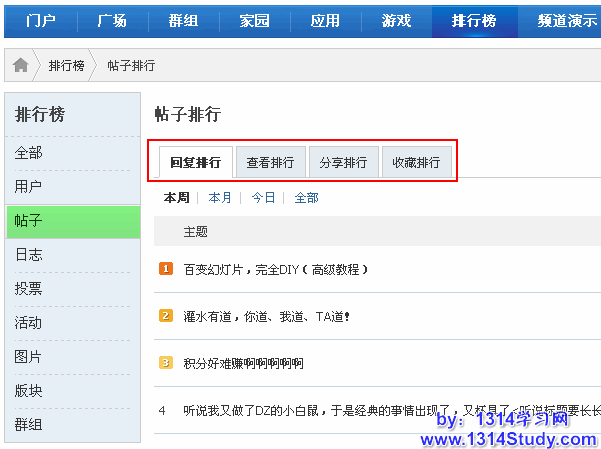Viewport: 601px width, 449px height.
Task: Click the rank 3 badge icon
Action: pyautogui.click(x=166, y=362)
